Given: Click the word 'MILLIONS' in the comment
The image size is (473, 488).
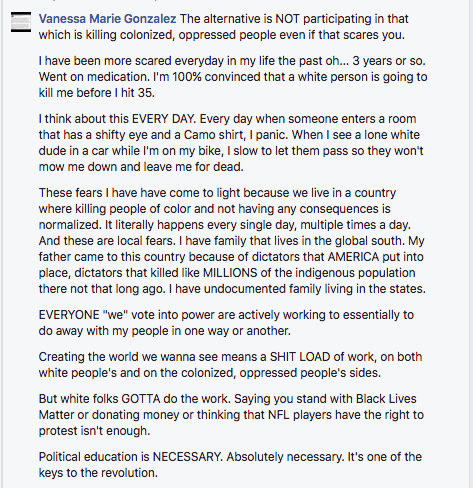Looking at the screenshot, I should click(230, 273).
